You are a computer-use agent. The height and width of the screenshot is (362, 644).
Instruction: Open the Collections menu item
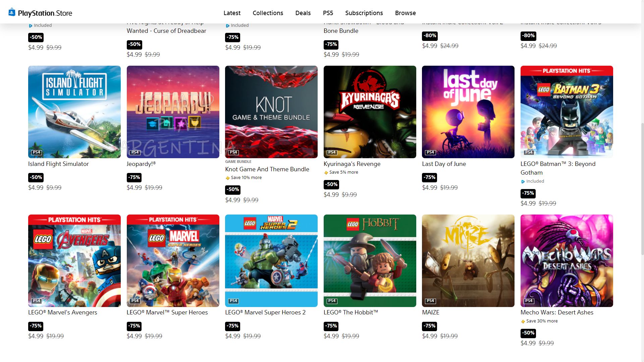[x=268, y=13]
